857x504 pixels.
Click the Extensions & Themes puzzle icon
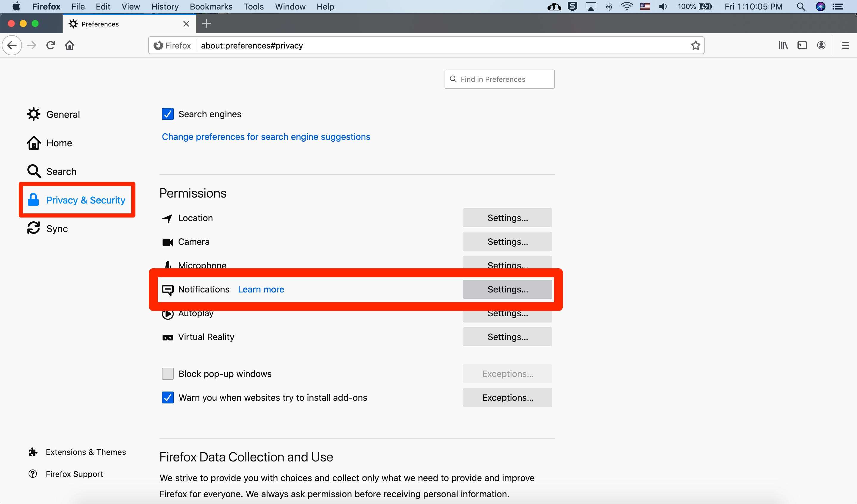pos(33,453)
